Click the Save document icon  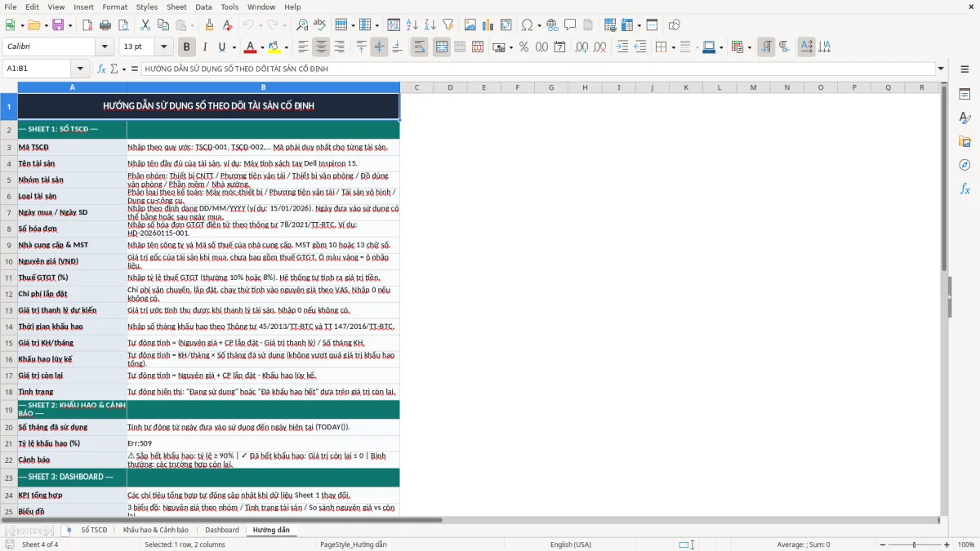pyautogui.click(x=58, y=25)
